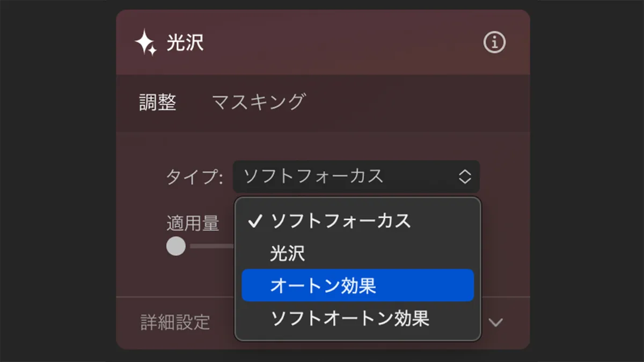
Task: Expand the 詳細設定 section
Action: tap(175, 322)
